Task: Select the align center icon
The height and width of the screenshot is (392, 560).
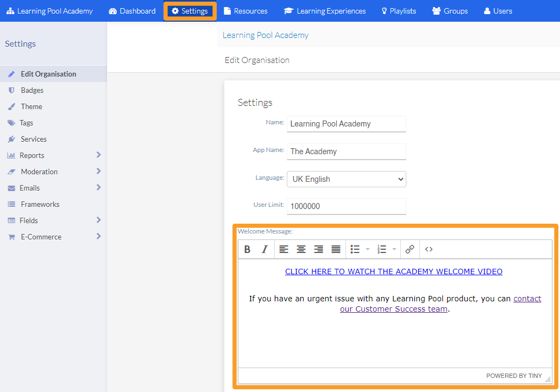Action: tap(301, 249)
